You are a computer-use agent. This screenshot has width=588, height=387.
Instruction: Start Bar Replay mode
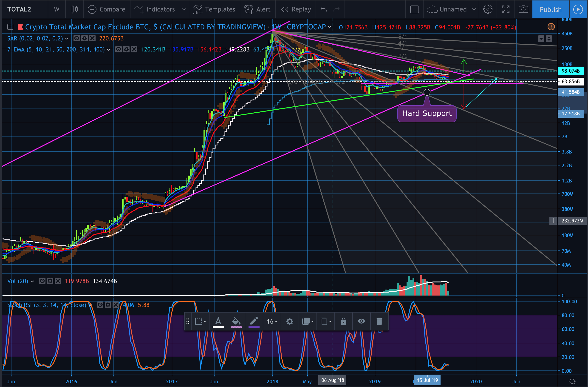(x=296, y=9)
